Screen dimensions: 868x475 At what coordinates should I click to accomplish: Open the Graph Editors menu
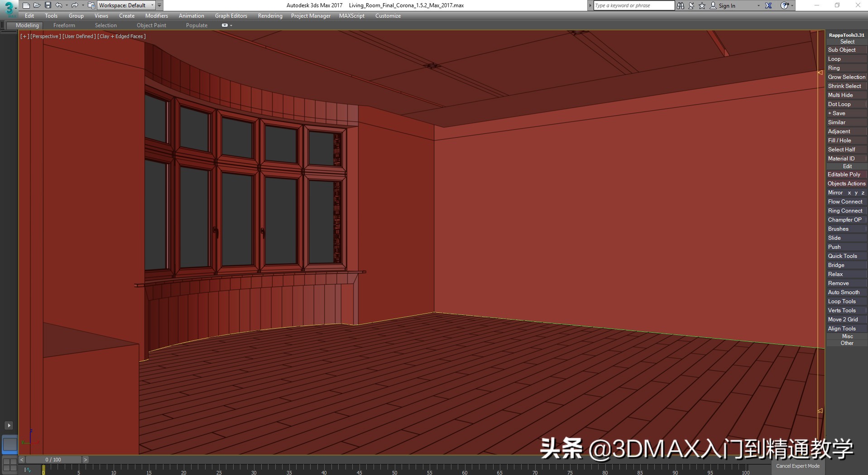tap(231, 16)
